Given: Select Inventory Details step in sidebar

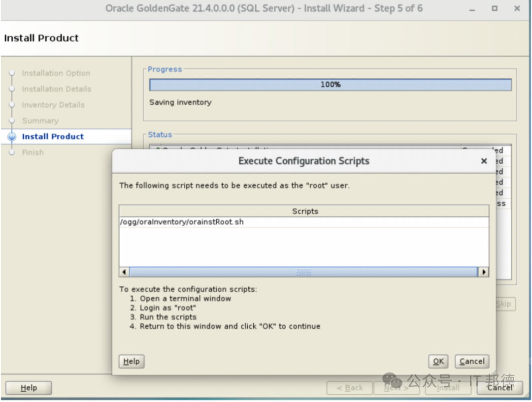Looking at the screenshot, I should coord(53,105).
